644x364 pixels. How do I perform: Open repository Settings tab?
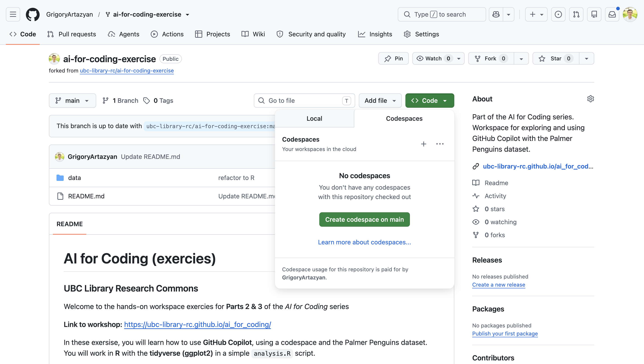click(422, 34)
